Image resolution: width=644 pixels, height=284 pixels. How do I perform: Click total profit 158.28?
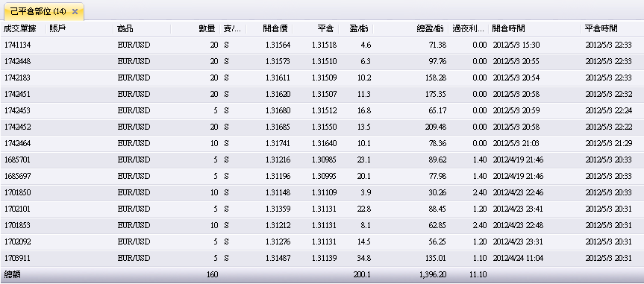(435, 78)
